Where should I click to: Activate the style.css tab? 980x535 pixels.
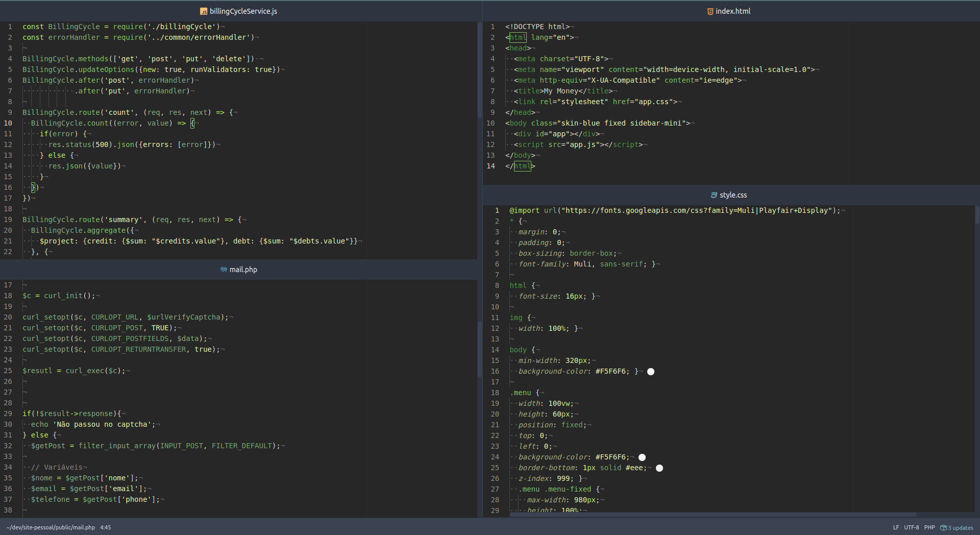728,195
